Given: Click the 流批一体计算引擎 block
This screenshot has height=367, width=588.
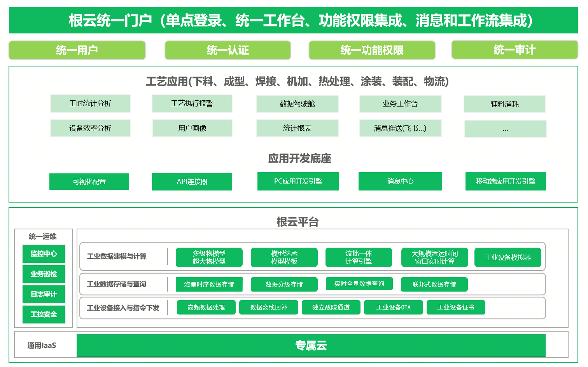Looking at the screenshot, I should (x=359, y=257).
